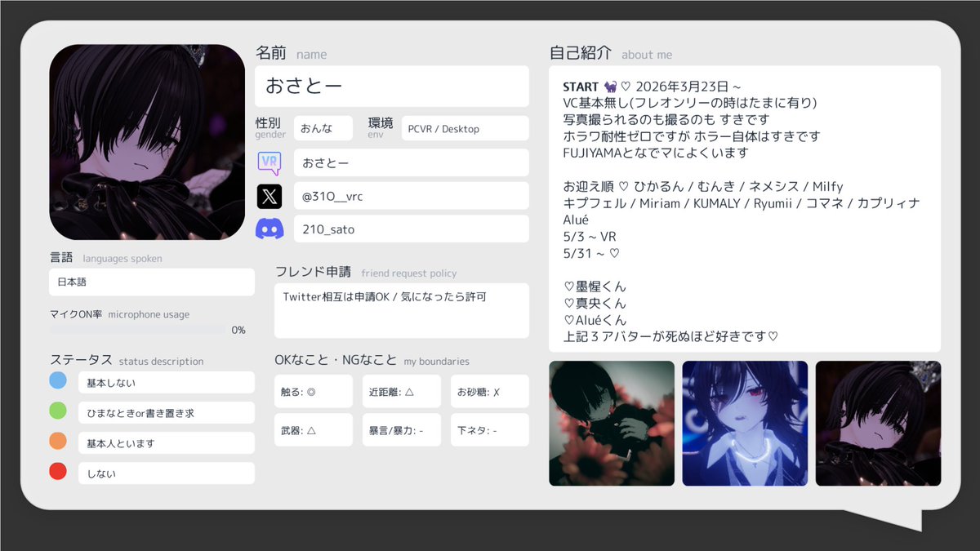
Task: Click the VRChat name field おさとー
Action: pos(412,162)
